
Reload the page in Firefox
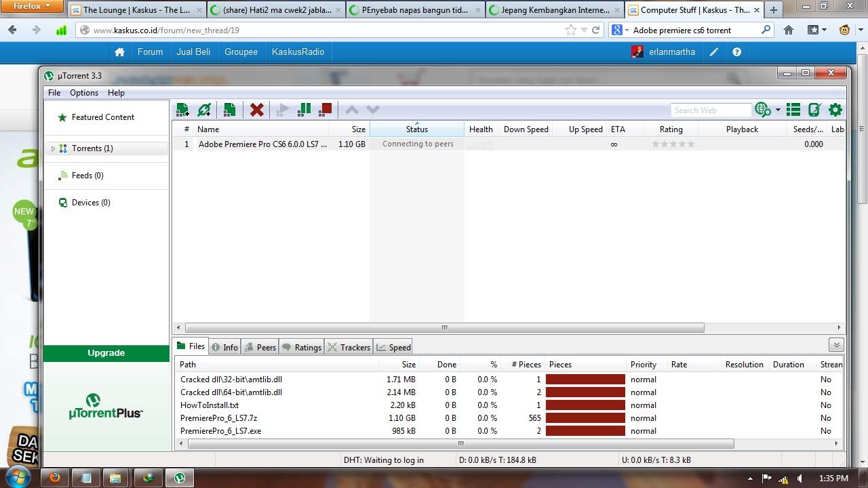[595, 30]
